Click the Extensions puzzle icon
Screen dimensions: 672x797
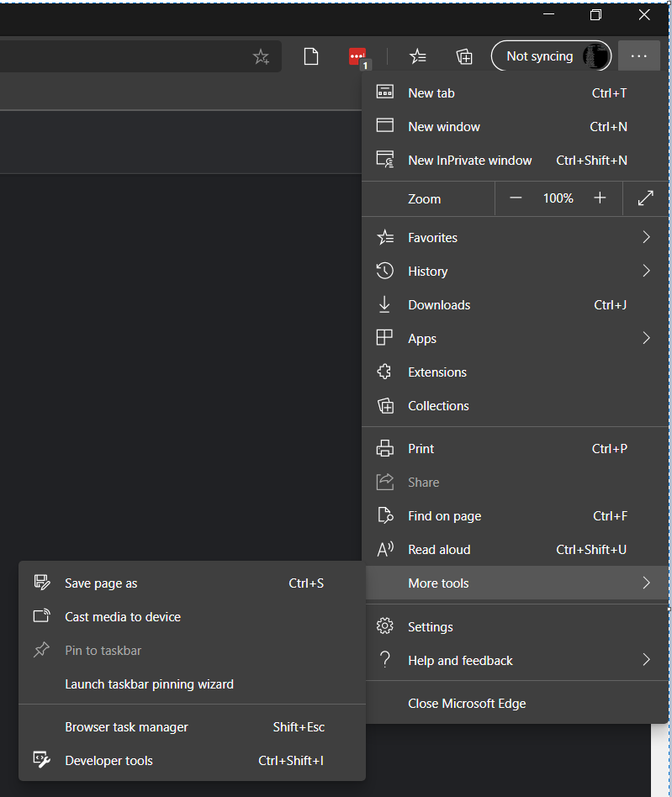[x=384, y=372]
